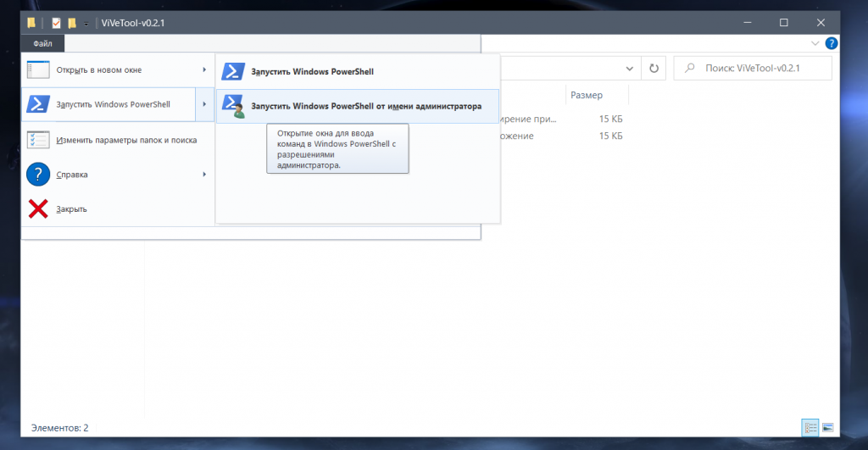Click the Properties checkmark quick access icon
Viewport: 868px width, 450px height.
click(56, 23)
